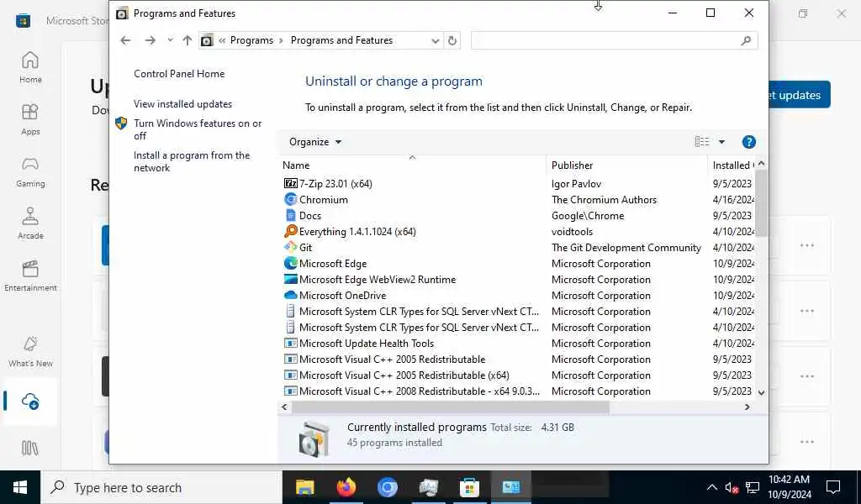861x504 pixels.
Task: Open Library icon in Microsoft Store sidebar
Action: click(30, 449)
